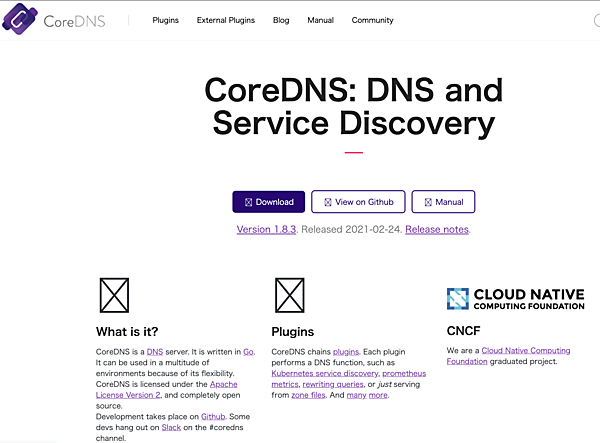Click the Cloud Native Computing Foundation logo
600x443 pixels.
click(515, 299)
